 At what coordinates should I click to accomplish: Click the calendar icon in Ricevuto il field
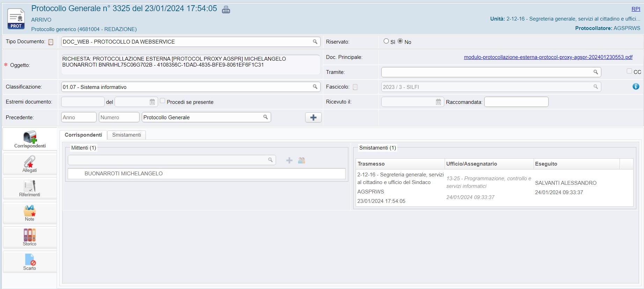tap(438, 102)
